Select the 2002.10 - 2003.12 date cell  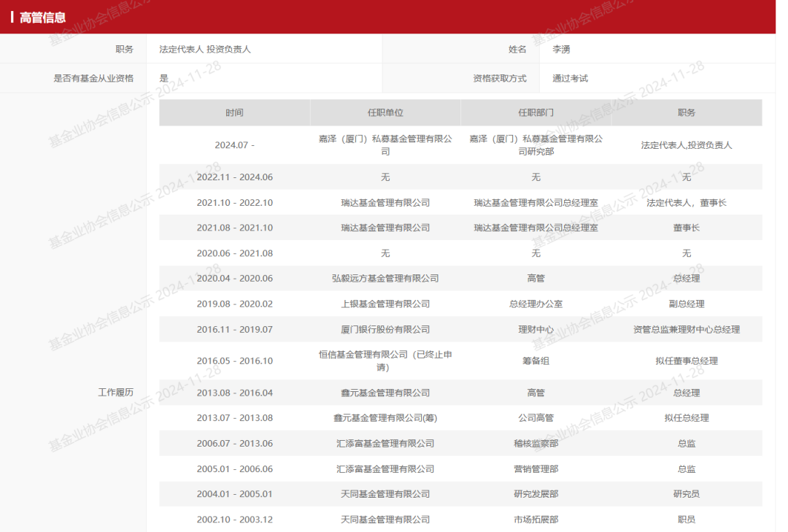pyautogui.click(x=234, y=519)
